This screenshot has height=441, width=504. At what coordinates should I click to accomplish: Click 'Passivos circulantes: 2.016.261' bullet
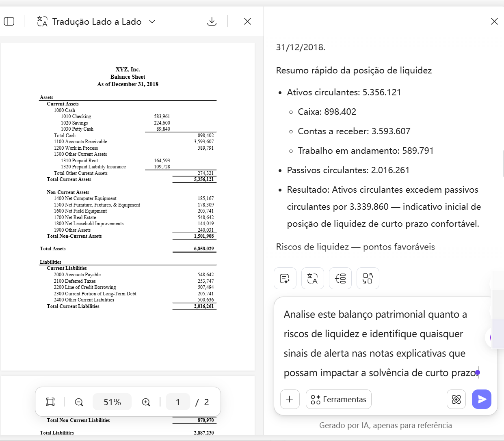pyautogui.click(x=348, y=170)
